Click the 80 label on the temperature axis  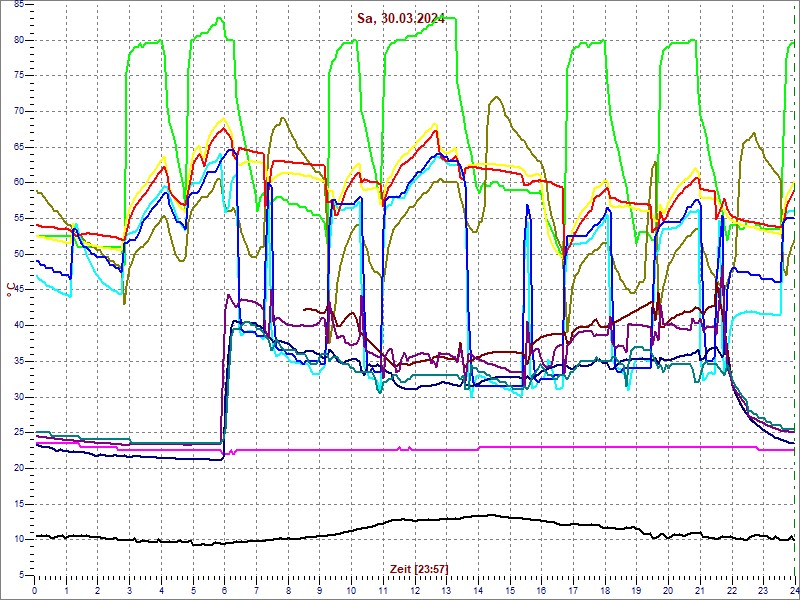(x=18, y=40)
